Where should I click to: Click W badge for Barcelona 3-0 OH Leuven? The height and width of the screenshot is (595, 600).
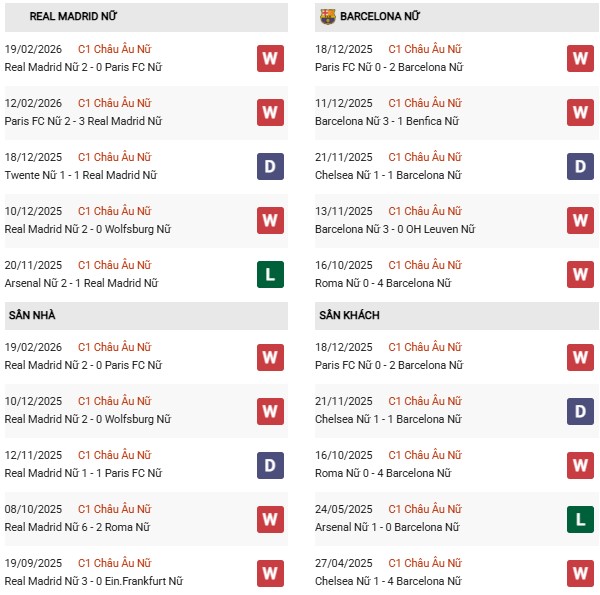pos(580,220)
